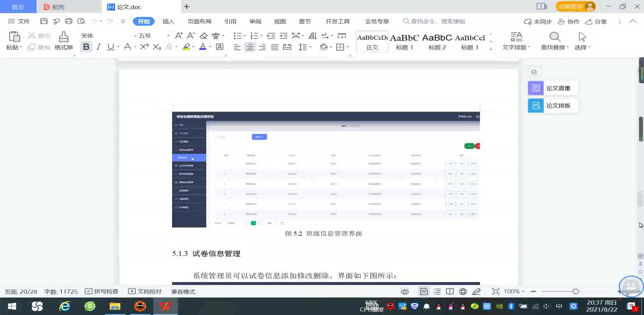Viewport: 644px width, 315px height.
Task: Expand the 100% zoom level dropdown
Action: coord(514,291)
